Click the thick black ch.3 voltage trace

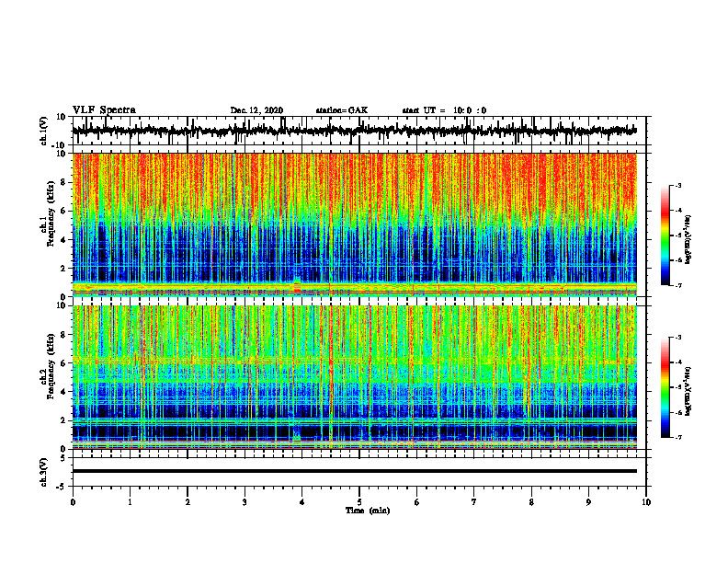354,471
